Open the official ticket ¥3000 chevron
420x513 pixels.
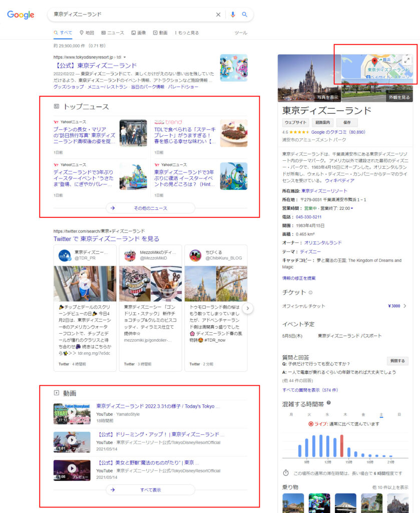coord(404,306)
